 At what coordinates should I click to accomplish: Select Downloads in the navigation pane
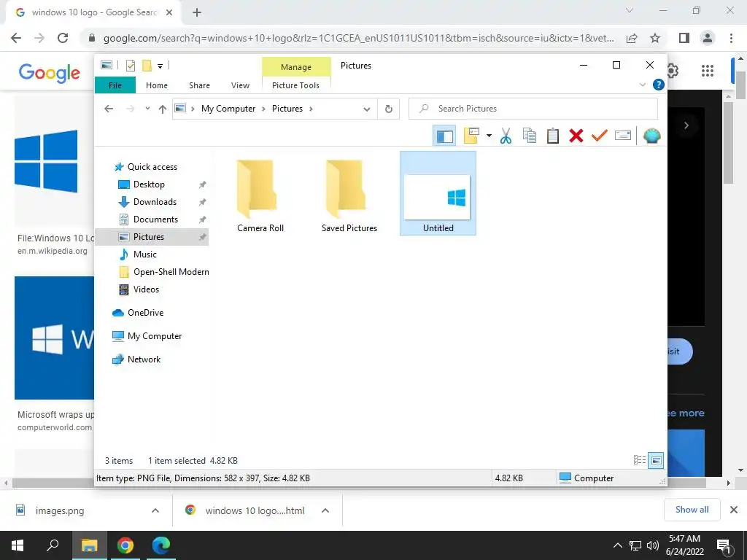click(155, 202)
